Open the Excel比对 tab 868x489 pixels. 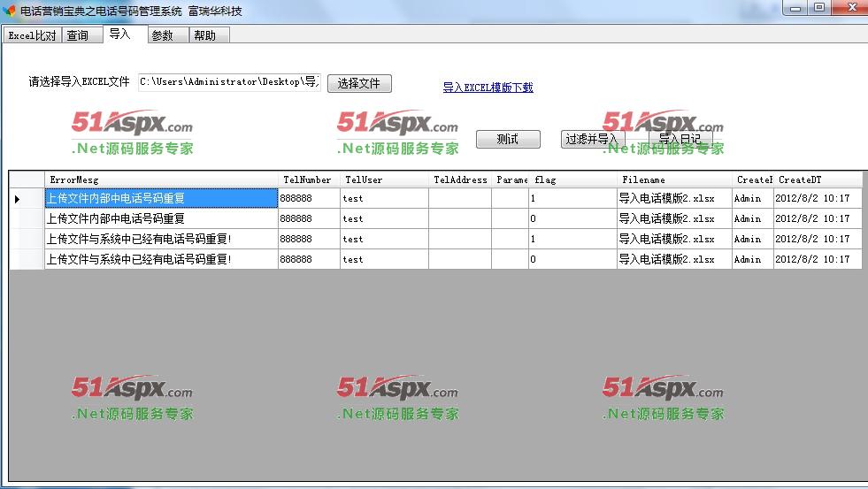32,35
